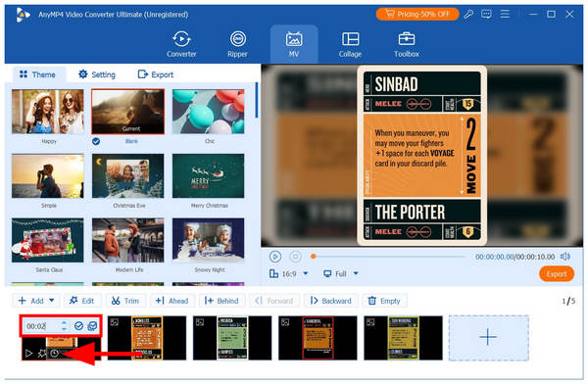Select the third green card clip
The height and width of the screenshot is (384, 588).
click(x=232, y=338)
